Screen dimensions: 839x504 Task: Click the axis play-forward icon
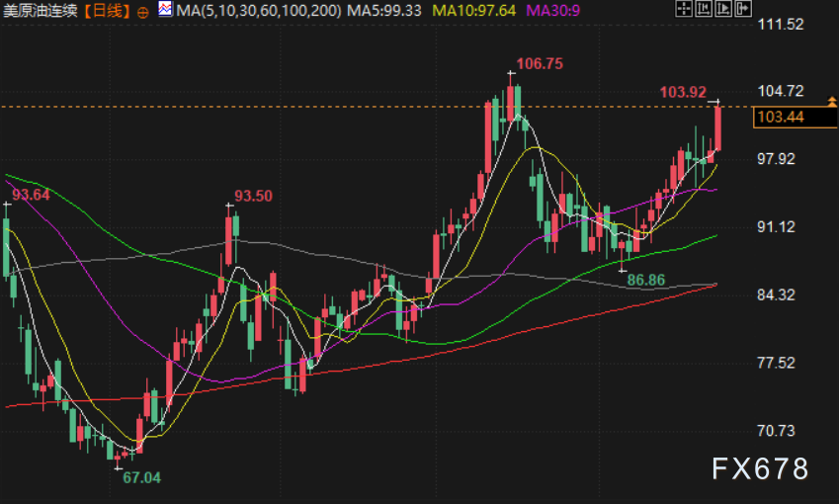coord(723,8)
